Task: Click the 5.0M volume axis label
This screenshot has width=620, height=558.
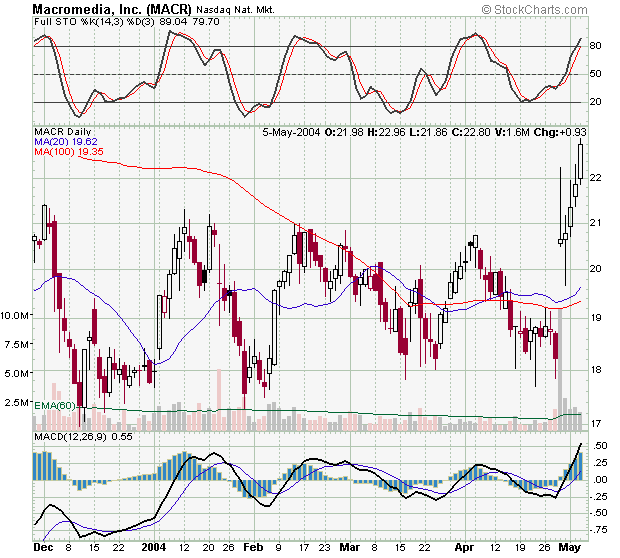Action: (17, 373)
